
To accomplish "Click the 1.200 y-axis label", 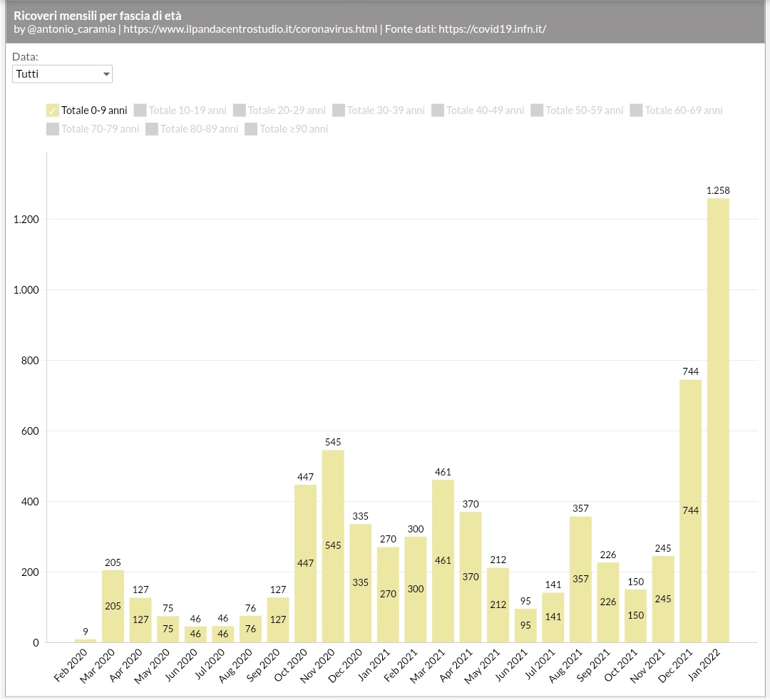I will [26, 220].
